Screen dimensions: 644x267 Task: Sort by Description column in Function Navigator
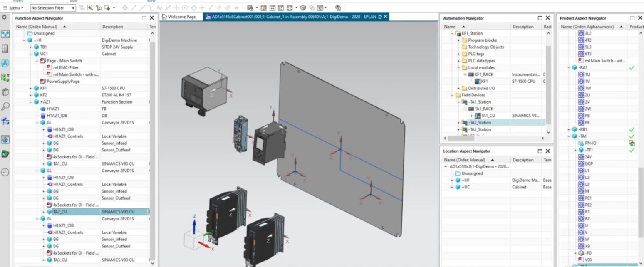tap(112, 27)
